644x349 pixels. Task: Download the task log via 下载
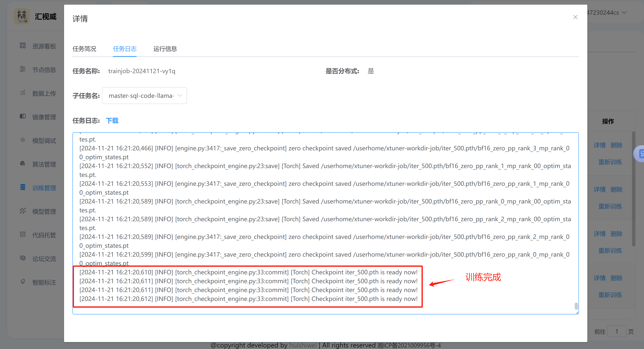pos(112,121)
